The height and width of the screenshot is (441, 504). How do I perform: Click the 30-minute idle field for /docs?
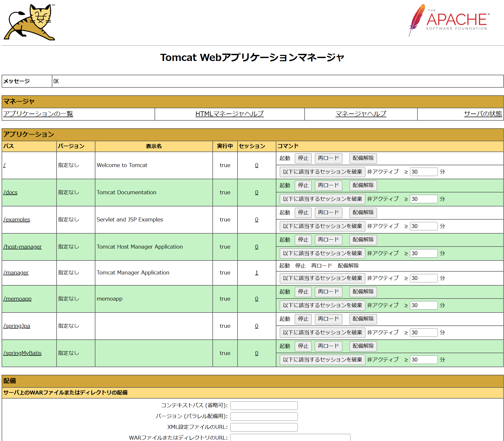423,199
